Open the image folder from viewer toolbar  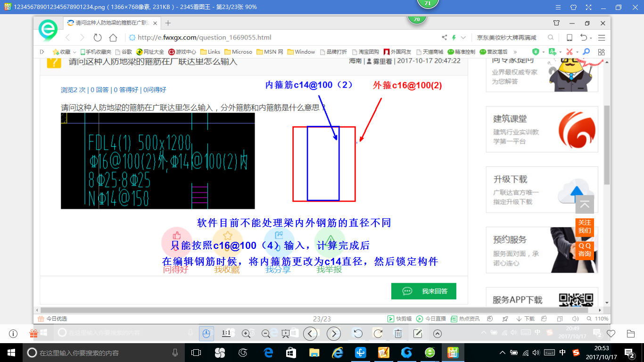(631, 334)
